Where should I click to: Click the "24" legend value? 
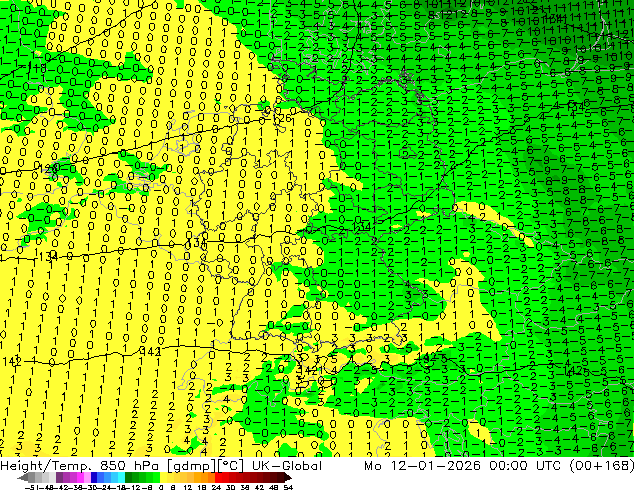(216, 487)
